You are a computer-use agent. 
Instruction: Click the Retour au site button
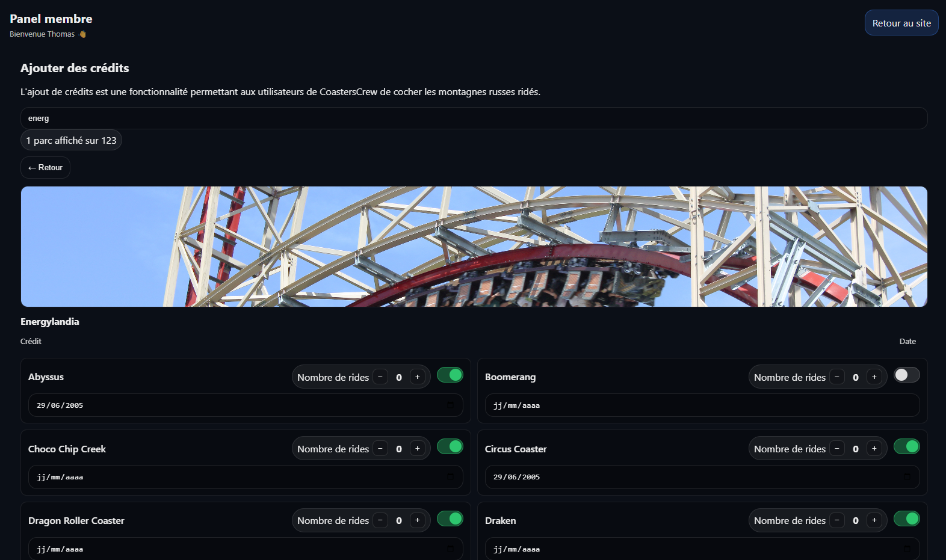tap(901, 23)
